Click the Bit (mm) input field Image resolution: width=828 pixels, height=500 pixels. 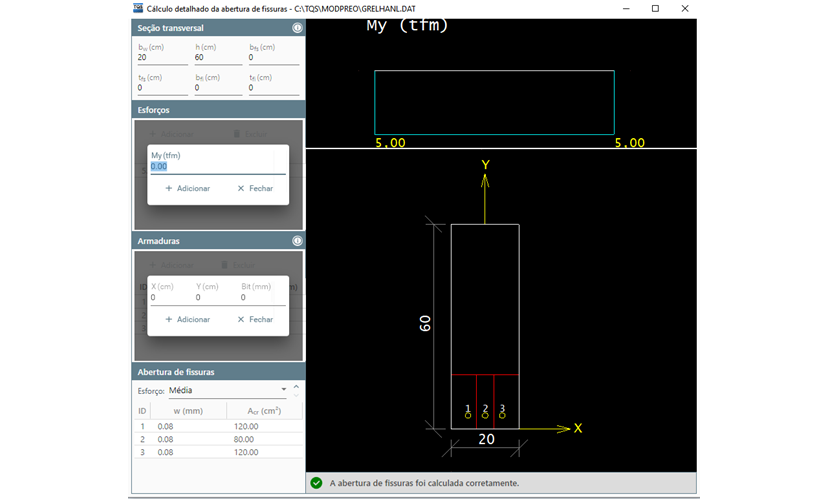click(262, 298)
